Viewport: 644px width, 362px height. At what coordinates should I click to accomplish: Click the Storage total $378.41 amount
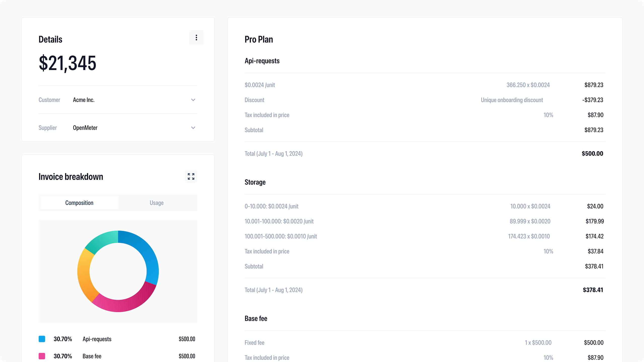(593, 290)
